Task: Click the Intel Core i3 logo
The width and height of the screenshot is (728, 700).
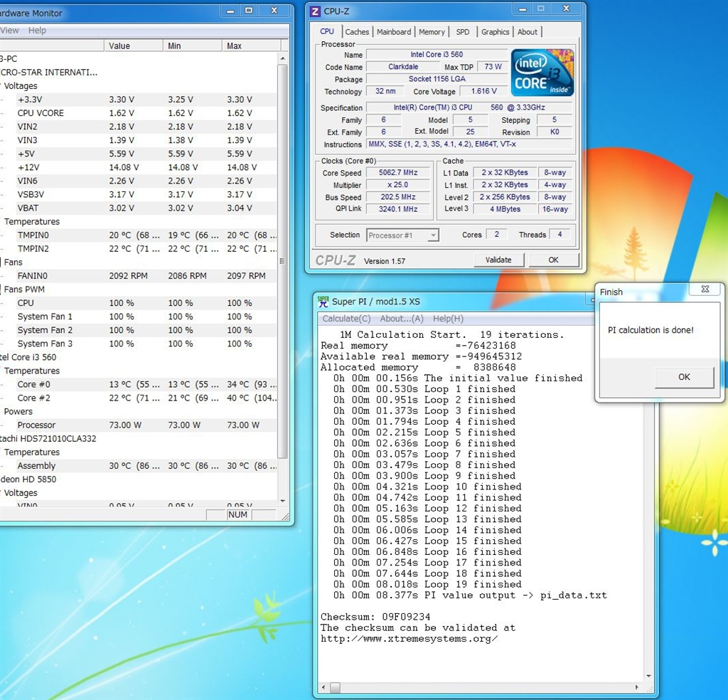Action: tap(542, 73)
